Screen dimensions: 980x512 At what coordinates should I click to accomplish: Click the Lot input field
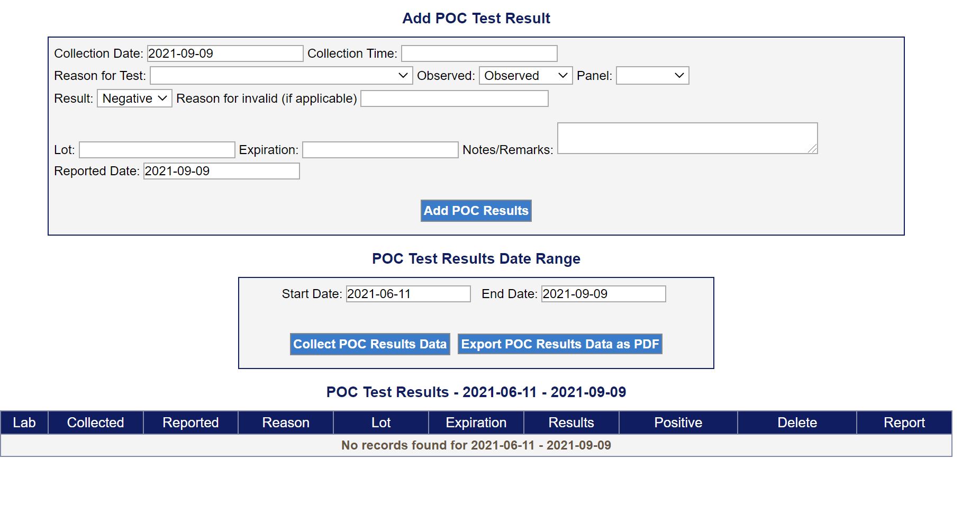pos(157,150)
